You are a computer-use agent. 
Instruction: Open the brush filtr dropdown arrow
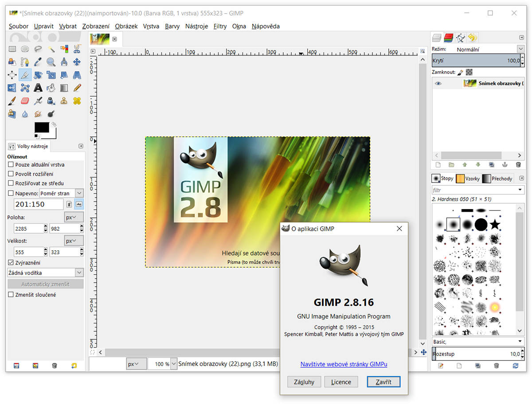point(520,190)
